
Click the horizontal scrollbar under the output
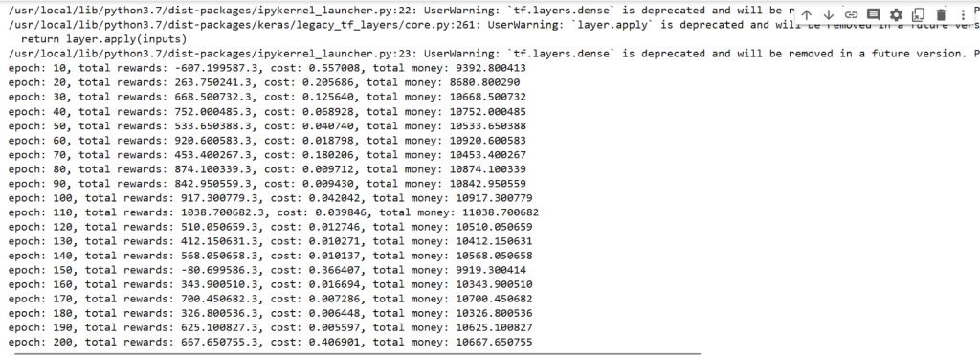click(357, 354)
